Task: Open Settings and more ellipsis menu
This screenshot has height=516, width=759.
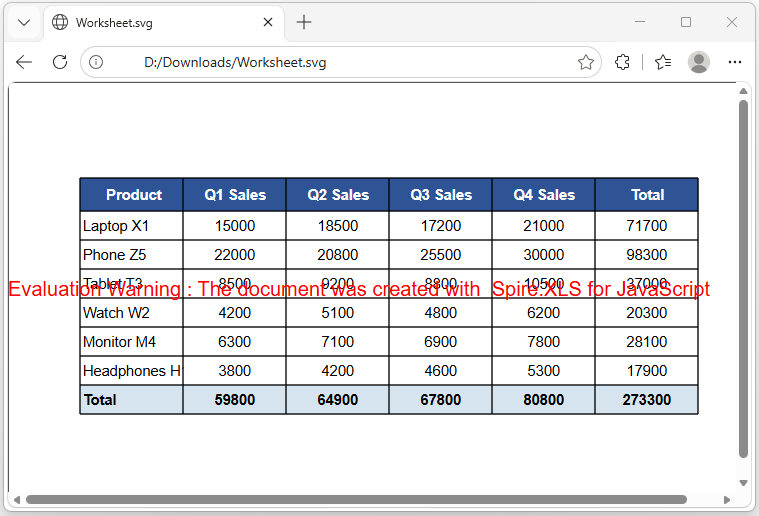Action: pyautogui.click(x=735, y=62)
